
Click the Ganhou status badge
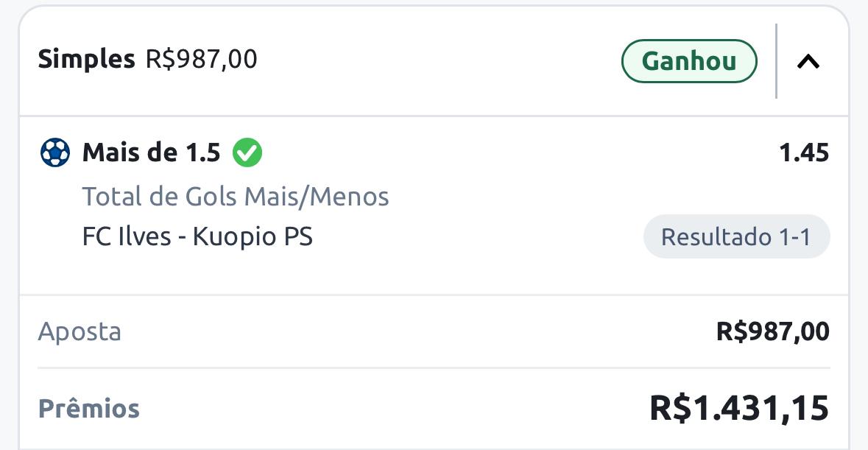689,61
